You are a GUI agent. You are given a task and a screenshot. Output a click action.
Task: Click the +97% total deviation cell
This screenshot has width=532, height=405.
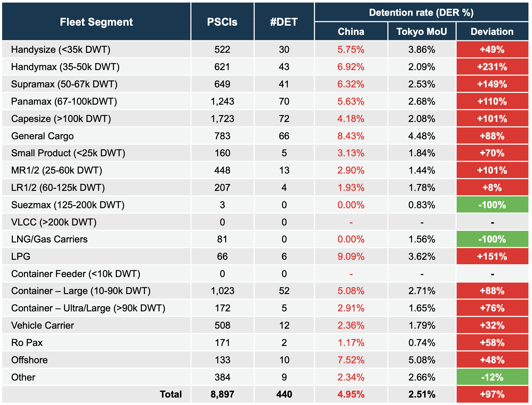(x=492, y=394)
